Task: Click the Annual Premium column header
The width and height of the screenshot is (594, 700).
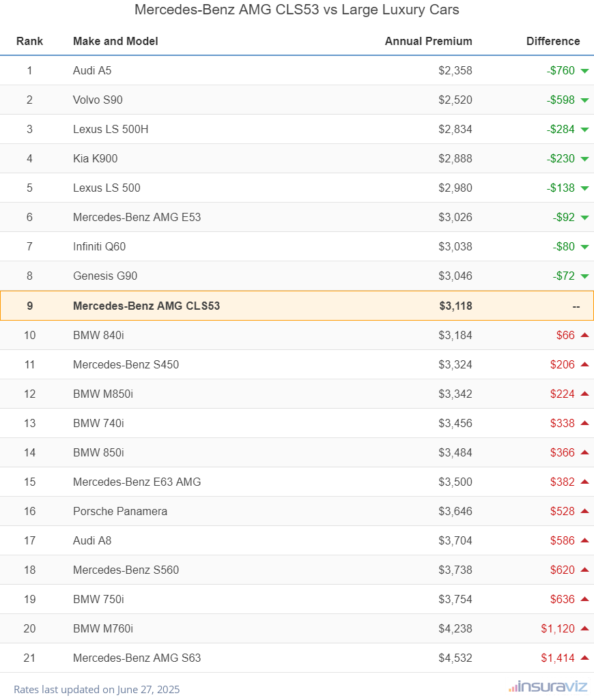Action: 428,41
